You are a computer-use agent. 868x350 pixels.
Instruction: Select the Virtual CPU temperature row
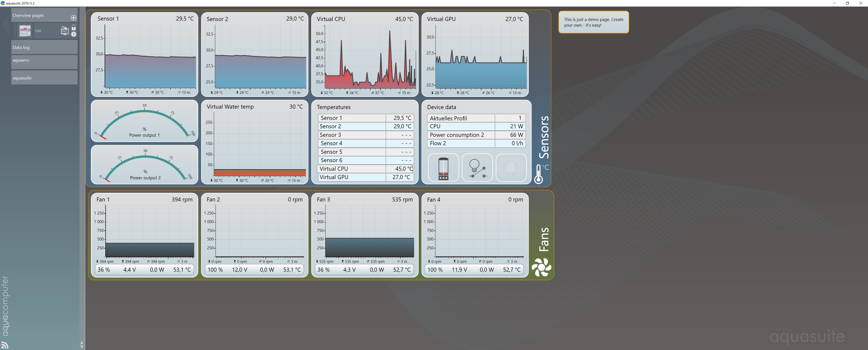point(365,169)
